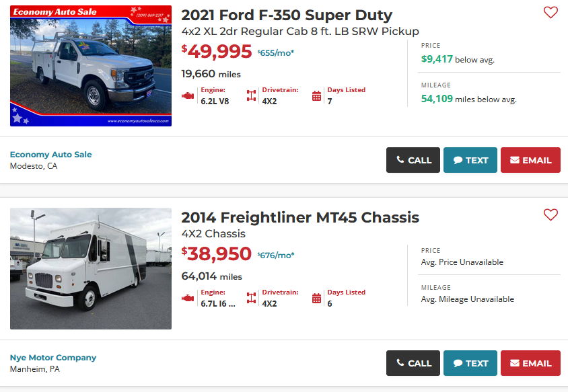Call Nye Motor Company

pyautogui.click(x=413, y=363)
